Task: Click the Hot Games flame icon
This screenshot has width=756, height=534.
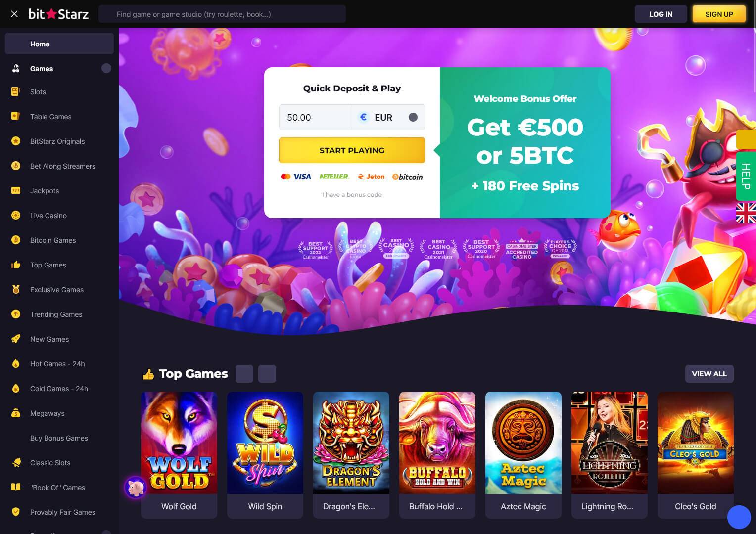Action: 15,363
